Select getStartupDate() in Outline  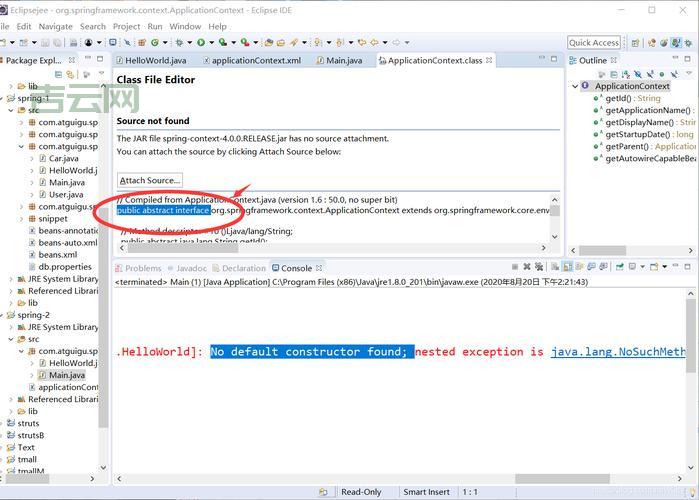644,134
